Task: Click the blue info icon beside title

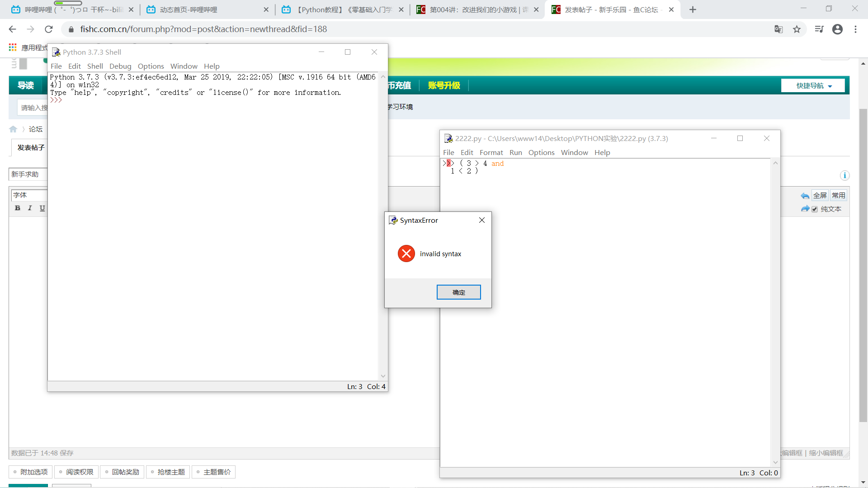Action: point(844,175)
